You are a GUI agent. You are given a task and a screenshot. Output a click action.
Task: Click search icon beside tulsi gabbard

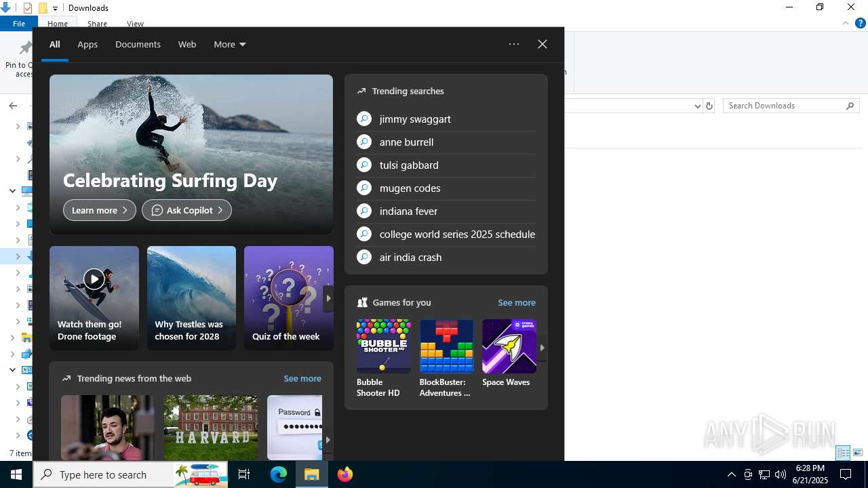pyautogui.click(x=364, y=165)
